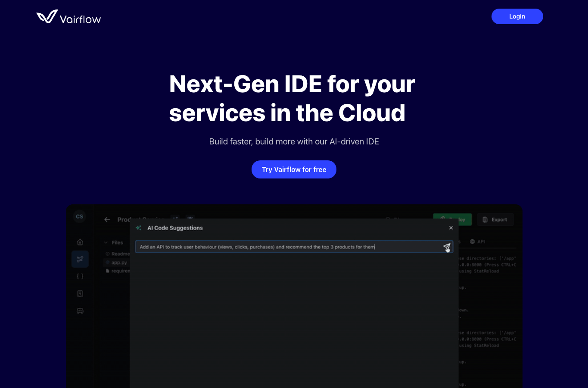This screenshot has height=388, width=588.
Task: Open the document sidebar icon
Action: [x=80, y=294]
